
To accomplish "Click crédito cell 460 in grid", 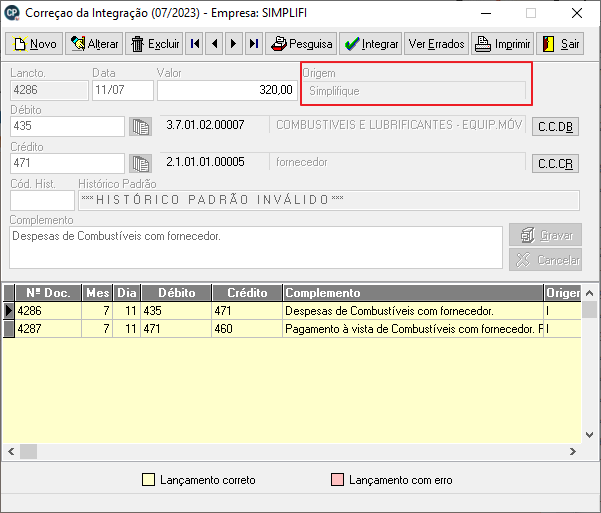I will 247,329.
